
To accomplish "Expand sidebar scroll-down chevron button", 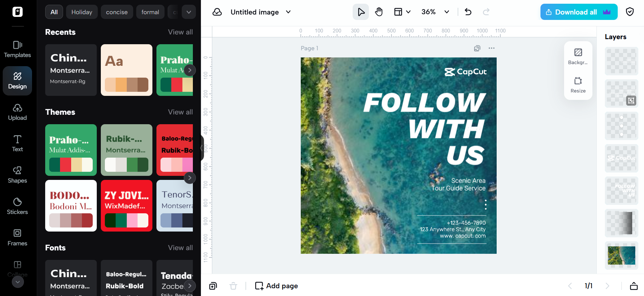I will coord(18,282).
